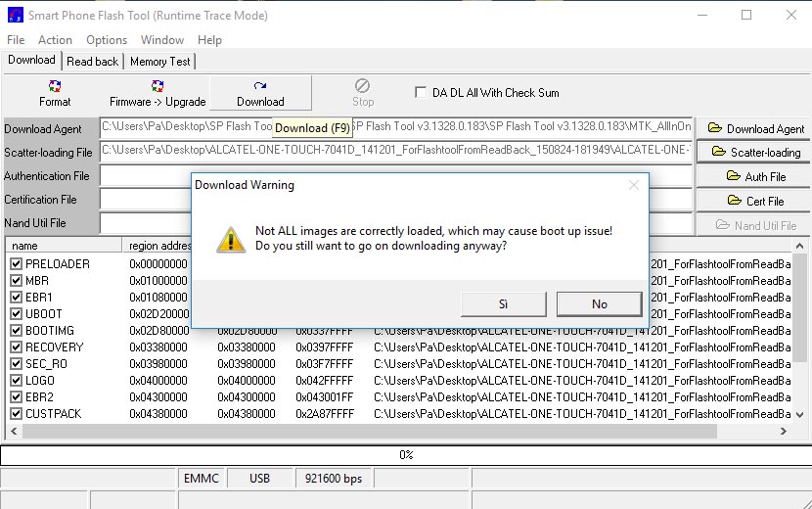Uncheck the PRELOADER partition checkbox
The width and height of the screenshot is (812, 509).
(16, 264)
